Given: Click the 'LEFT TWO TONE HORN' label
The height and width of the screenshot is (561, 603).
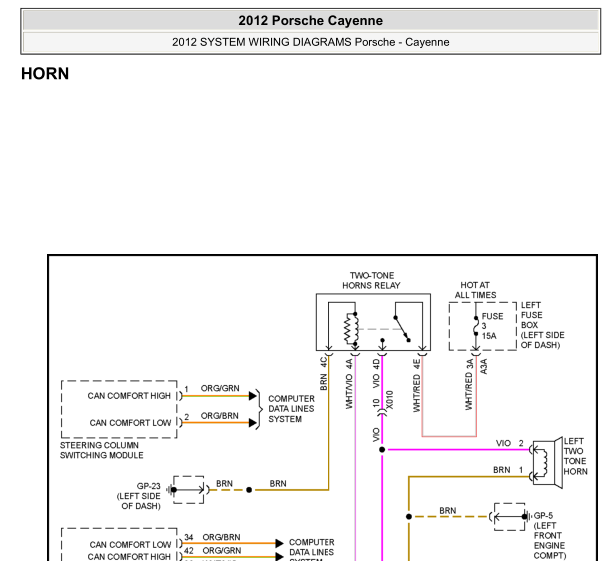Looking at the screenshot, I should pos(575,456).
